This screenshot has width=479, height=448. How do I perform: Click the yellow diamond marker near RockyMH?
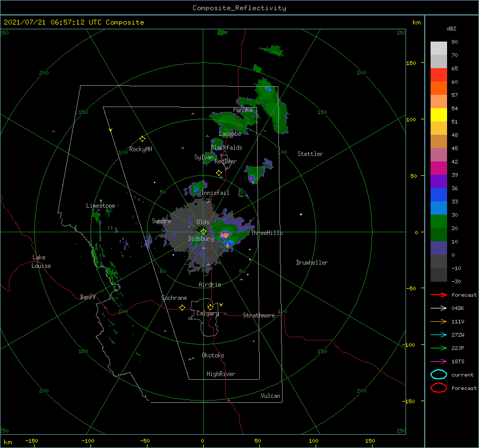pyautogui.click(x=142, y=139)
